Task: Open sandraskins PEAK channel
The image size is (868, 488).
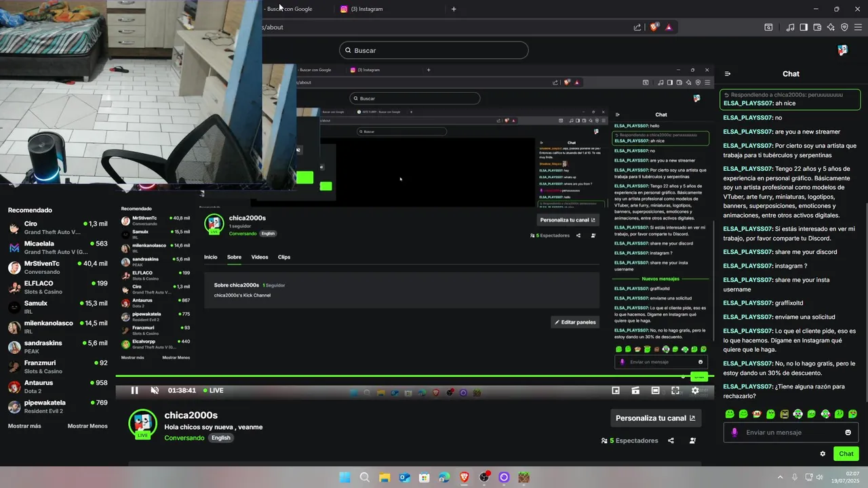Action: (x=58, y=347)
